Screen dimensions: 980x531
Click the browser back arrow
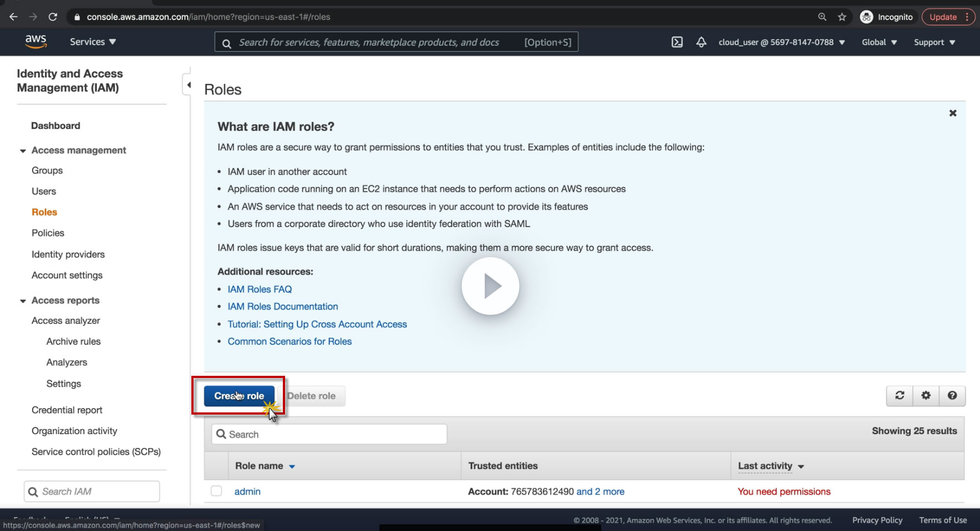[14, 17]
